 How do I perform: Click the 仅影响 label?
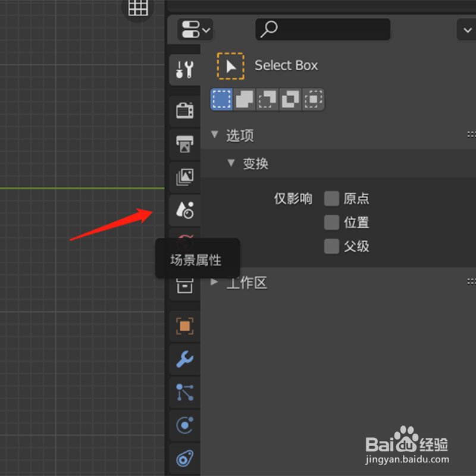point(293,199)
